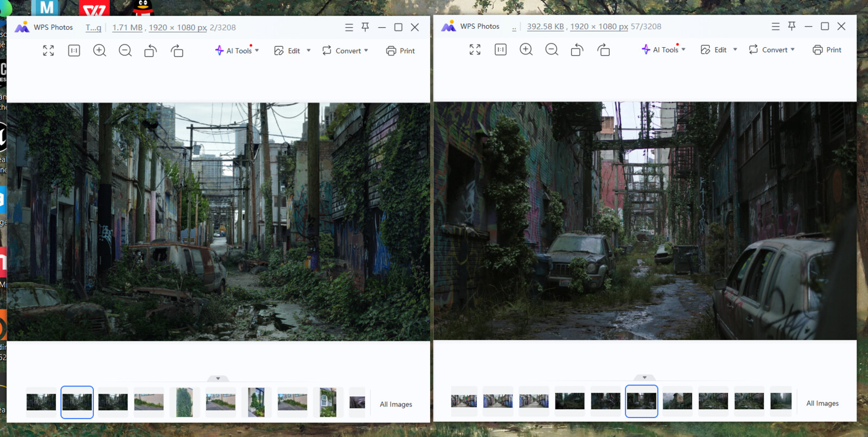Select eighth thumbnail in left window strip

292,402
